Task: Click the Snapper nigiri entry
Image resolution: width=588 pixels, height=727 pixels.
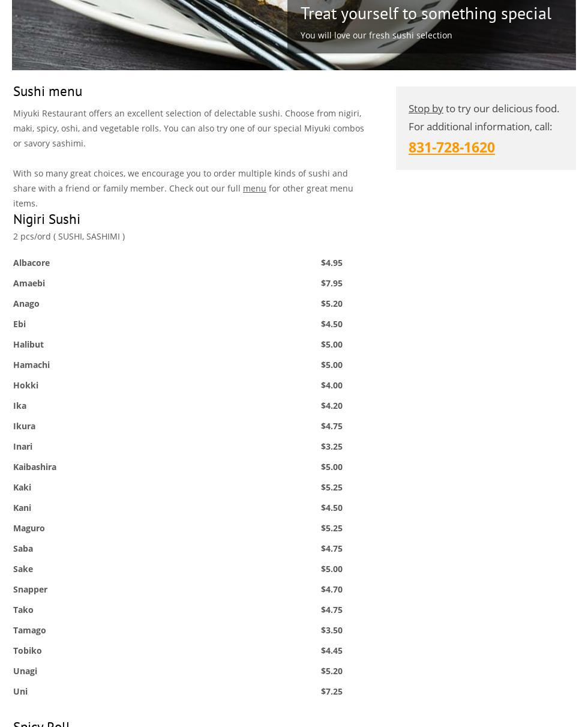Action: 30,590
